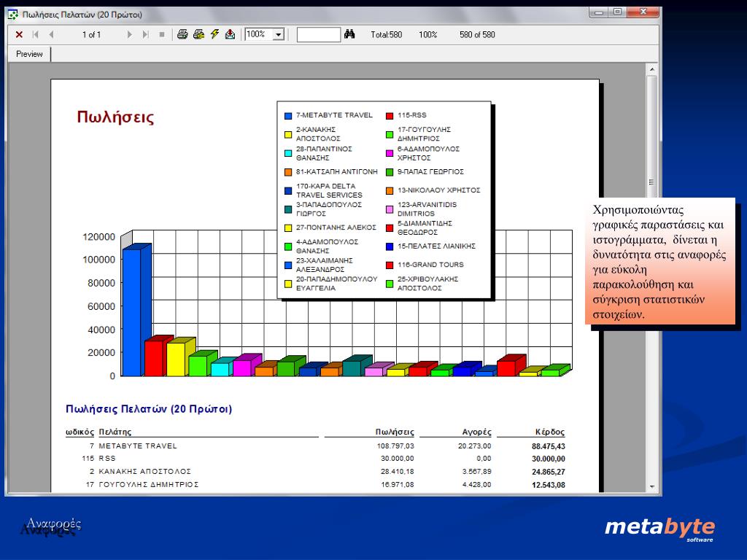Click the value 108.797,03
Image resolution: width=747 pixels, height=560 pixels.
point(395,446)
